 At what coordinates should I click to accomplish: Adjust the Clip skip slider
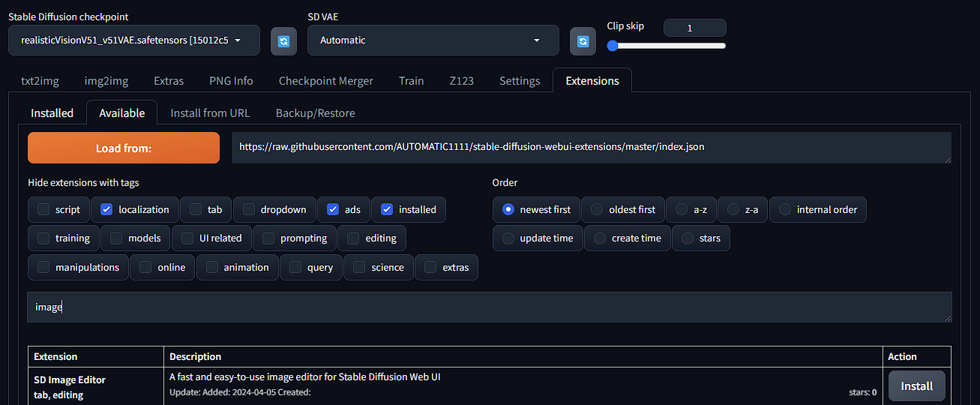(x=667, y=46)
